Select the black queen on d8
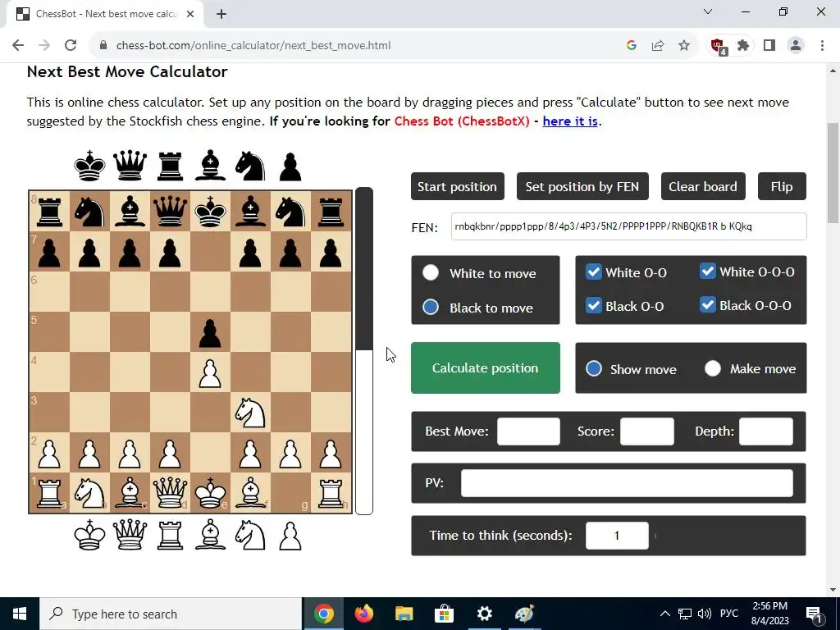The width and height of the screenshot is (840, 630). click(x=171, y=212)
